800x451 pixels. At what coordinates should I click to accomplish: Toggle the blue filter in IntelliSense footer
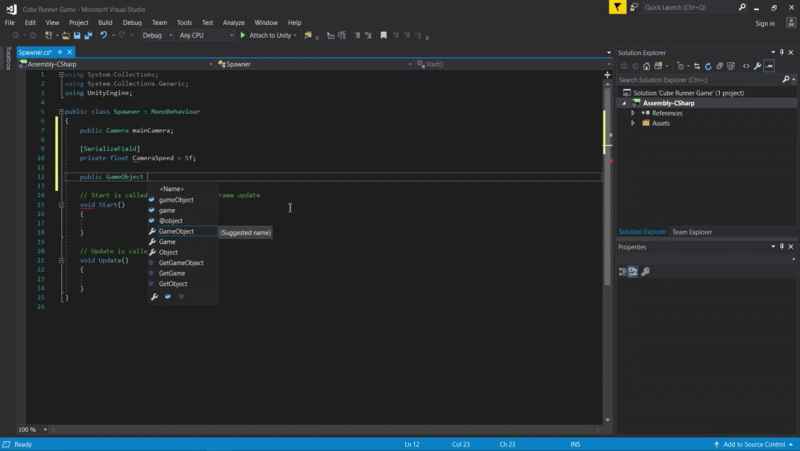(x=168, y=296)
